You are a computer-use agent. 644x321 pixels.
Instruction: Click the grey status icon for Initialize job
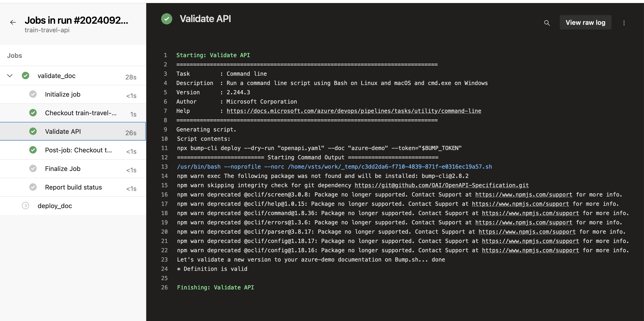tap(33, 94)
